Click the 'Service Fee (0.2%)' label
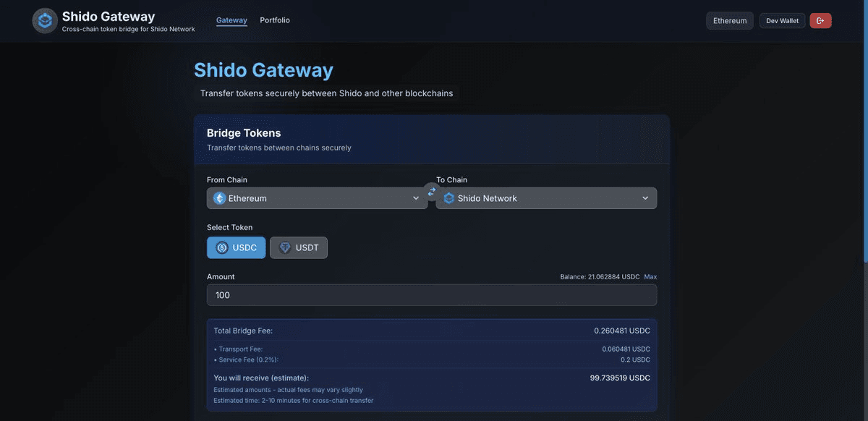Image resolution: width=868 pixels, height=421 pixels. [x=249, y=360]
